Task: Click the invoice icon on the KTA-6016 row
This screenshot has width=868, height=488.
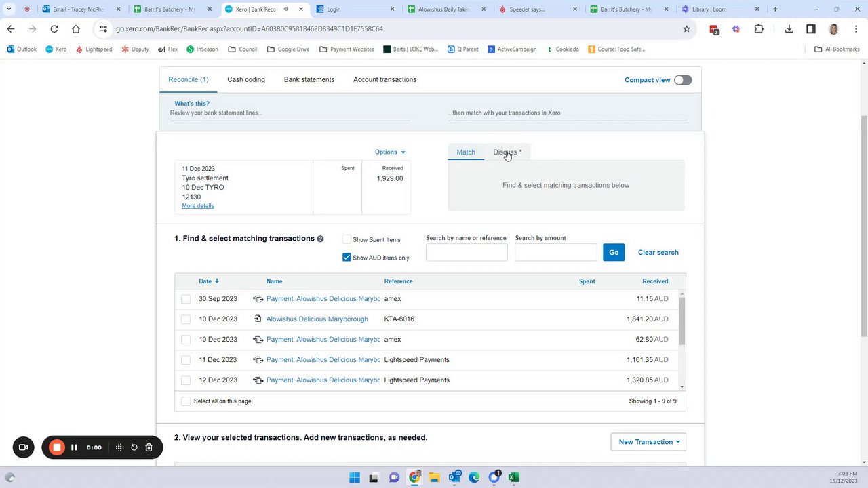Action: 258,319
